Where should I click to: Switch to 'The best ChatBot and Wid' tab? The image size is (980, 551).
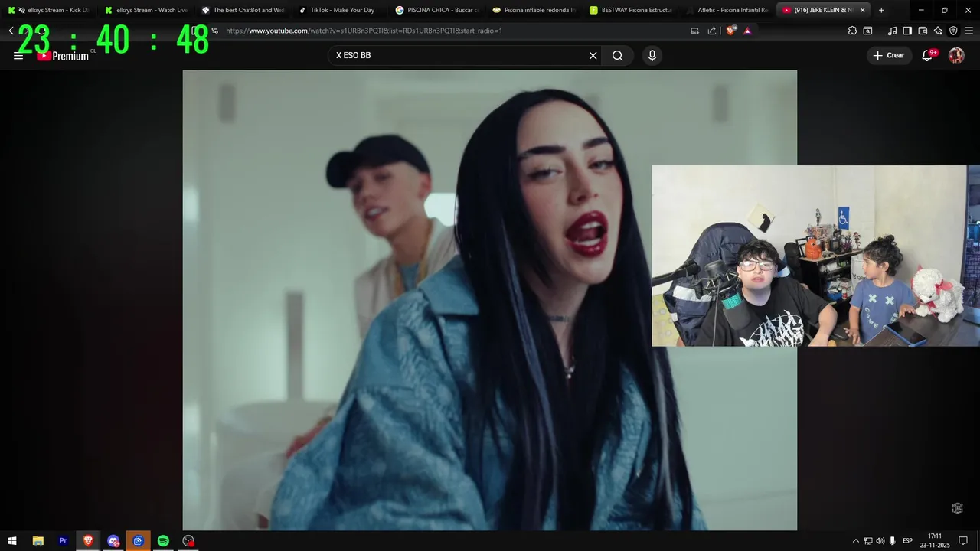point(243,10)
